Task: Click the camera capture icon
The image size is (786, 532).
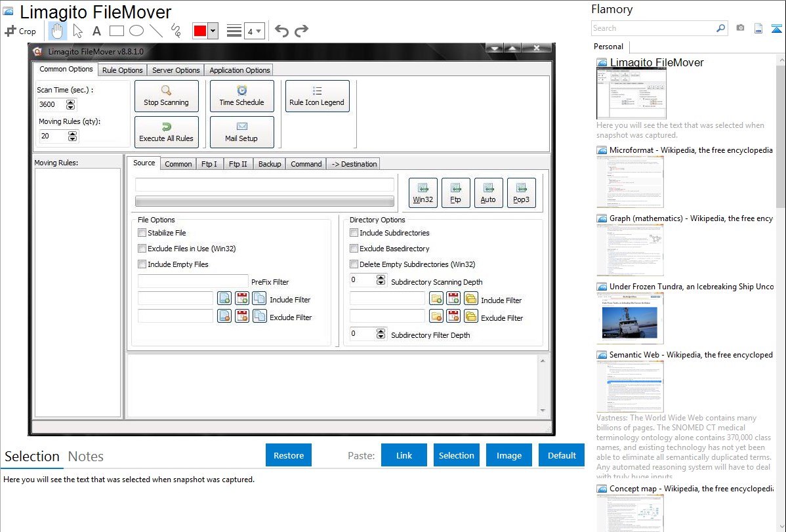Action: pyautogui.click(x=740, y=28)
